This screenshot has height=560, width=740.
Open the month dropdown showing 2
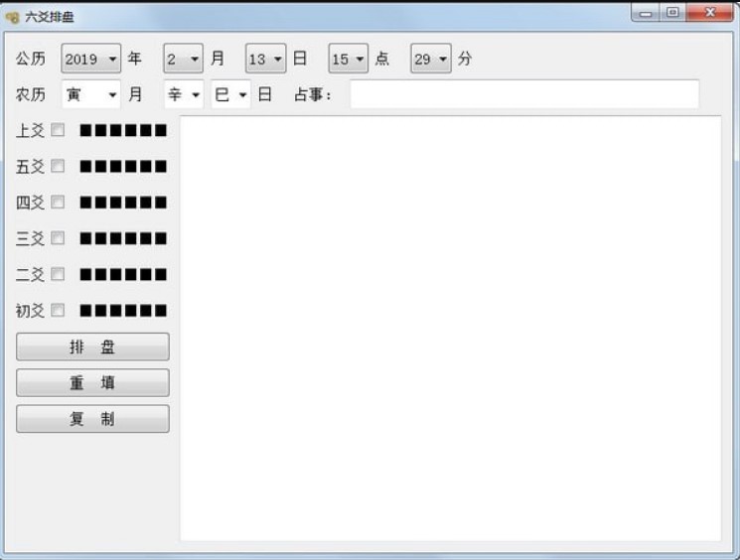183,59
